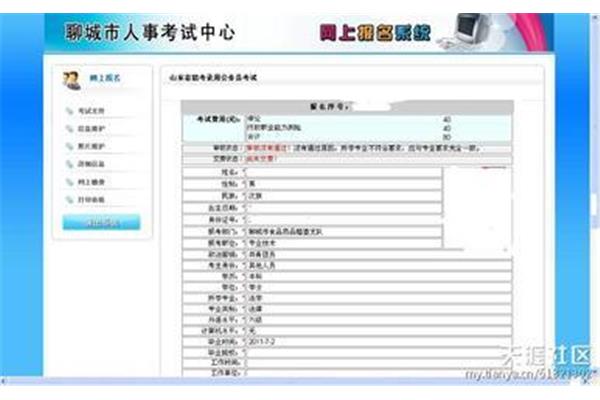Click the empty 工作时间 field
The width and height of the screenshot is (600, 400).
378,362
